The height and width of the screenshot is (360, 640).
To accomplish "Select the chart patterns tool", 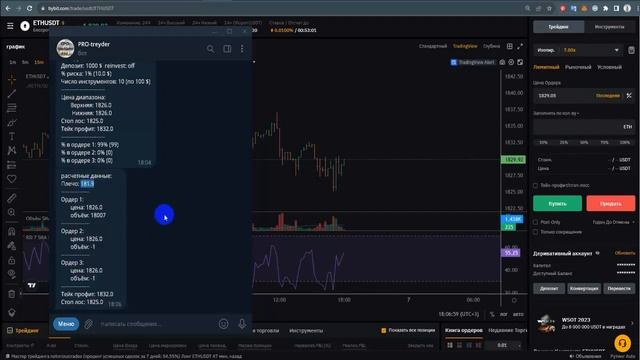I will click(11, 151).
